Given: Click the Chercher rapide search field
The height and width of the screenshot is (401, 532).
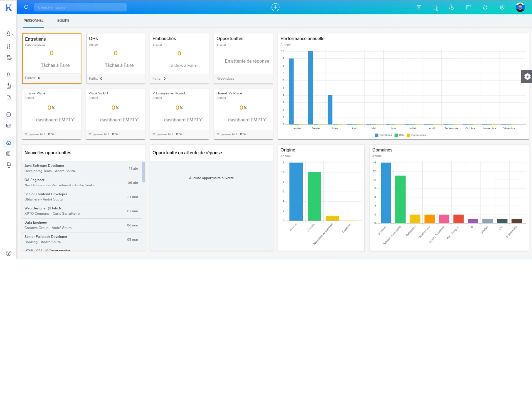Looking at the screenshot, I should pos(80,7).
